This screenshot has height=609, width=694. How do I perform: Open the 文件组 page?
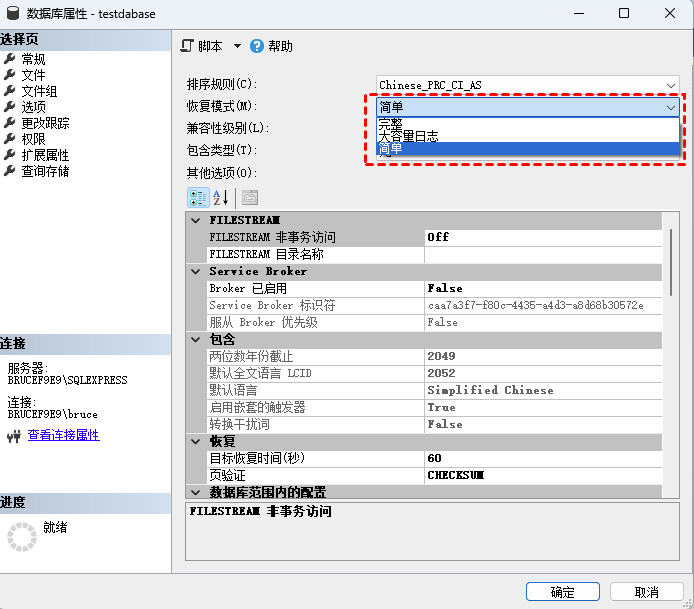click(x=39, y=91)
